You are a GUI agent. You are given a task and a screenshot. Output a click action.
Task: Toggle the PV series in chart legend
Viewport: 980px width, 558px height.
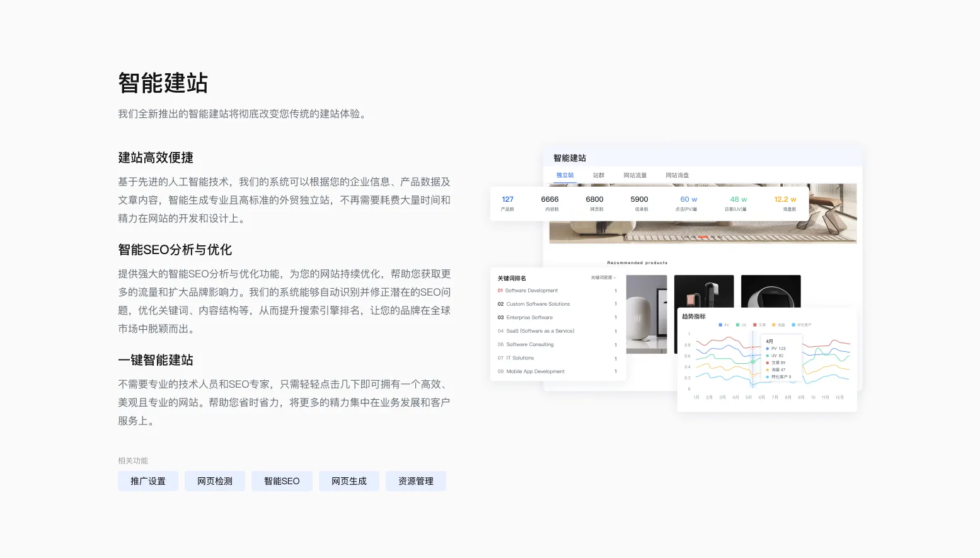[x=720, y=325]
